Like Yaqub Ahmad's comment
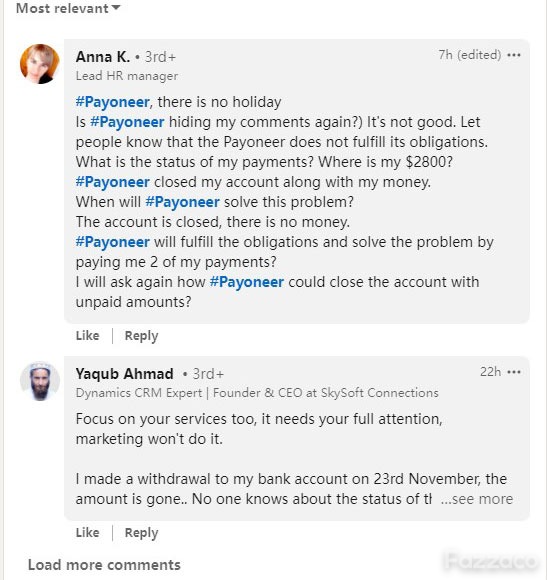 88,533
